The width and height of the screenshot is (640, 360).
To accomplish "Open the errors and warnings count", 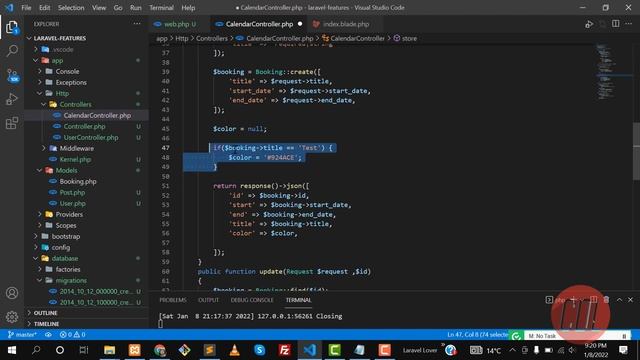I will click(x=72, y=335).
